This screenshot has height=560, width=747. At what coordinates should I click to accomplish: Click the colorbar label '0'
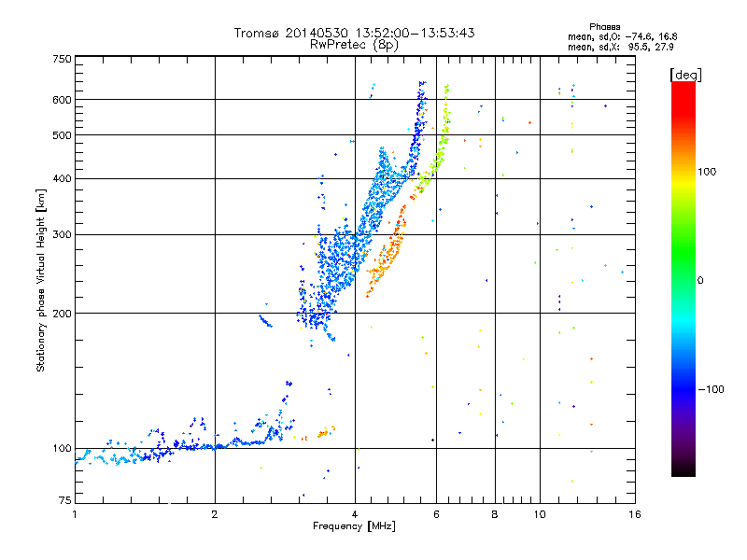click(700, 281)
